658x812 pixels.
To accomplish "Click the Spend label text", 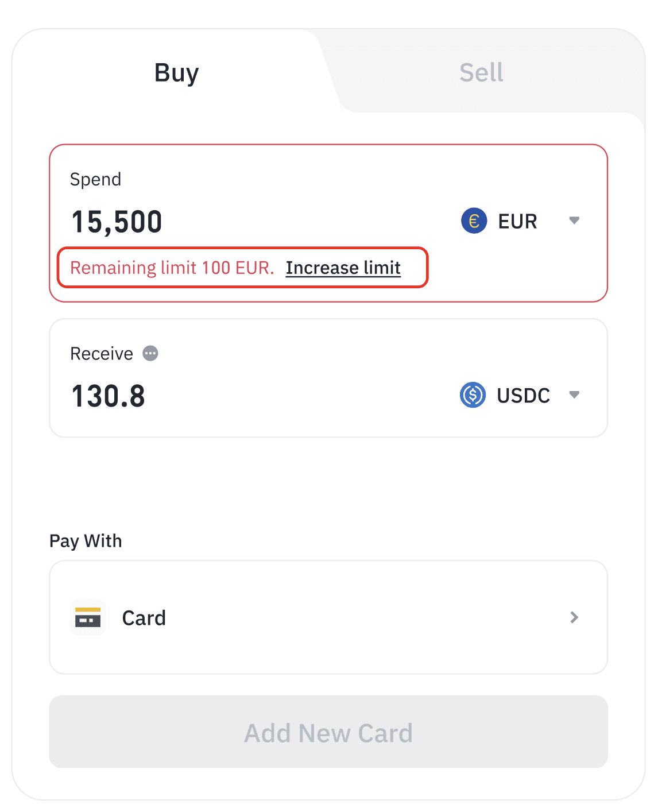I will pos(95,179).
